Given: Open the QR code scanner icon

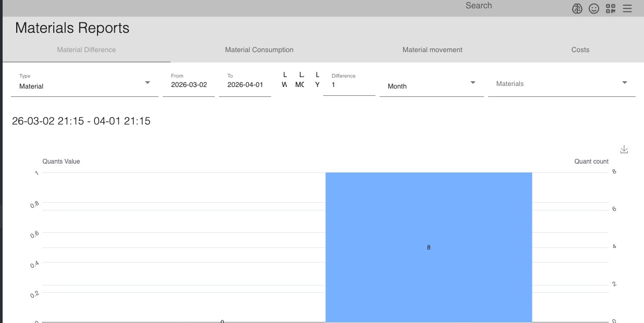Looking at the screenshot, I should point(611,9).
